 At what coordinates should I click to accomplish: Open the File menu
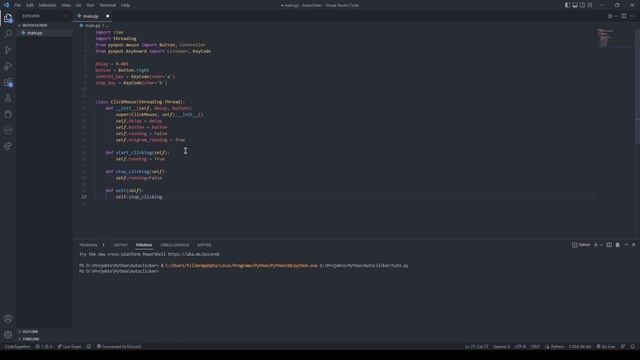(x=18, y=5)
